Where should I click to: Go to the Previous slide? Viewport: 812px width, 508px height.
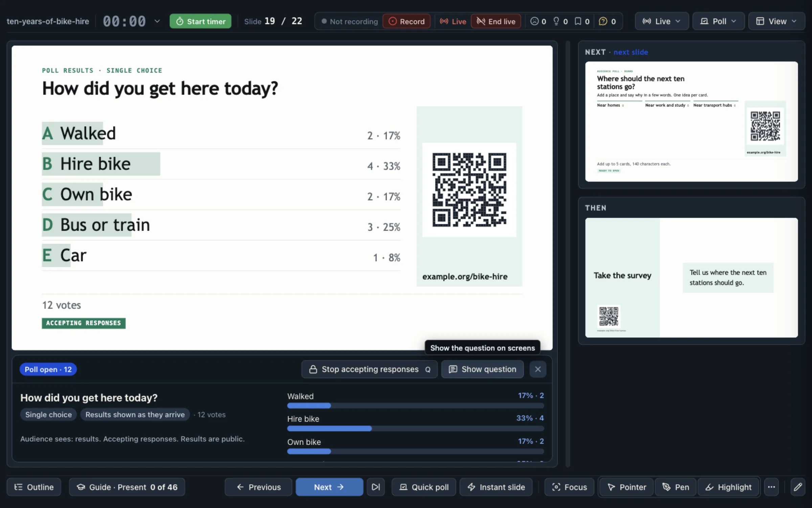(258, 487)
